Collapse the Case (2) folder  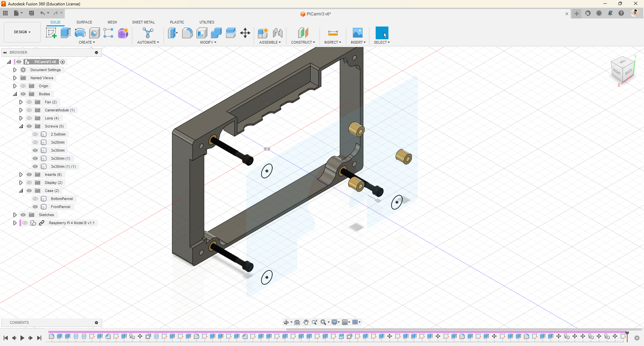pos(21,191)
